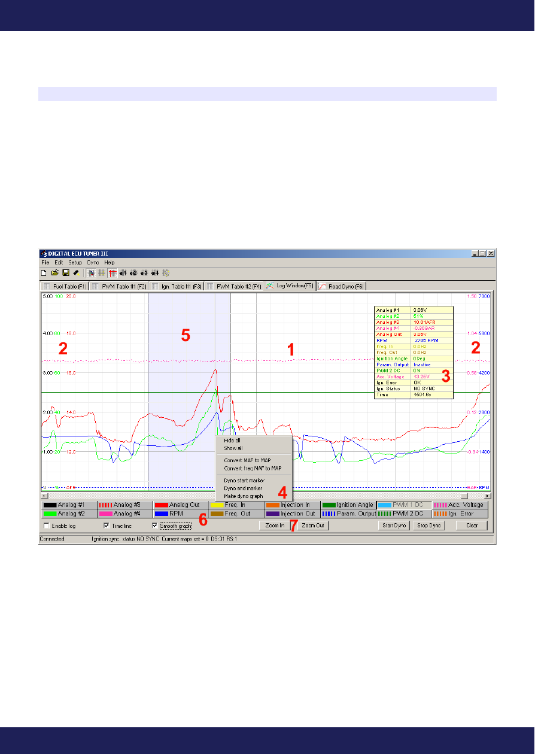Enable the 'Enable log' checkbox

point(47,526)
